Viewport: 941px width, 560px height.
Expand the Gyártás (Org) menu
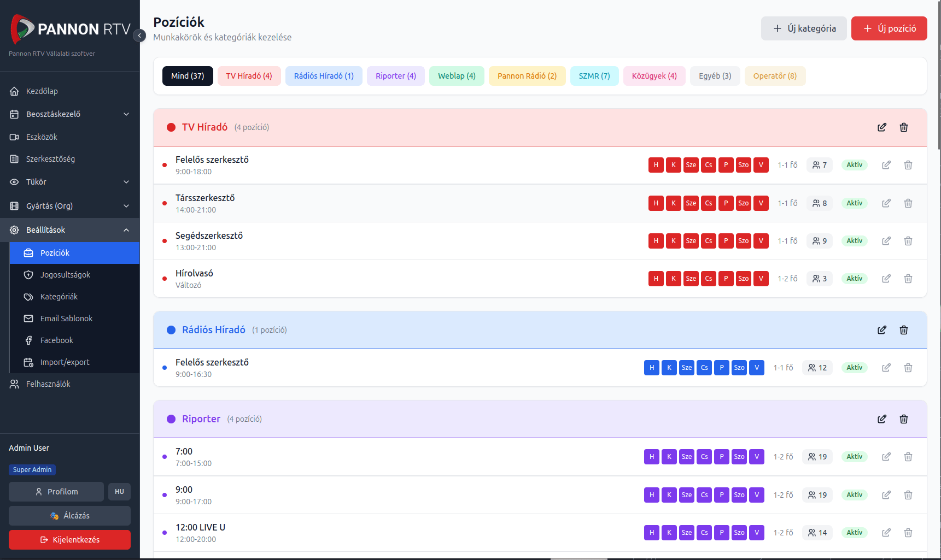tap(70, 206)
